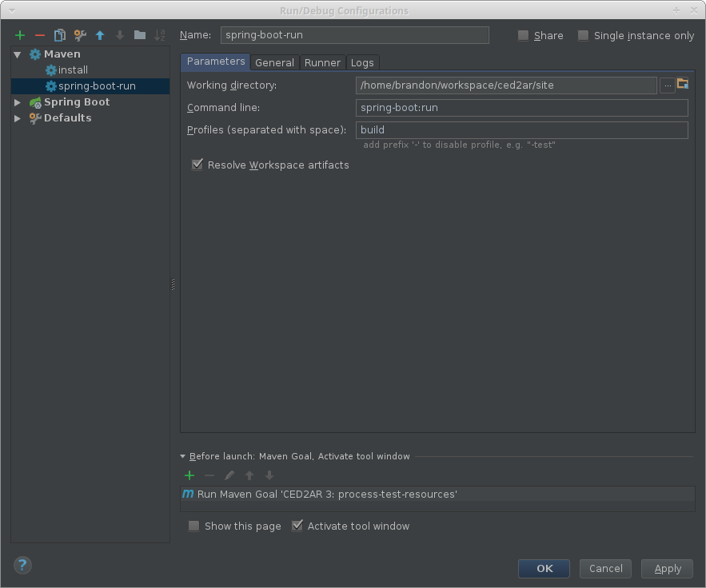Select Maven project via folder icon
706x588 pixels.
click(683, 84)
